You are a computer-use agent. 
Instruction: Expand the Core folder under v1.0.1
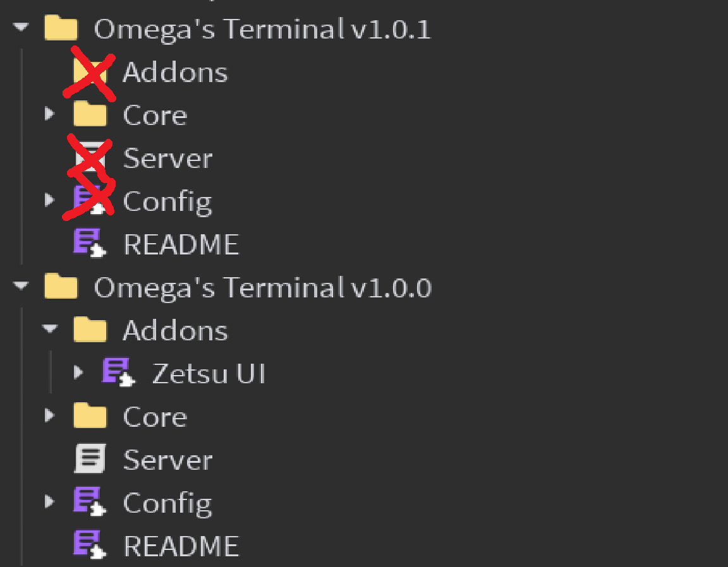(50, 115)
